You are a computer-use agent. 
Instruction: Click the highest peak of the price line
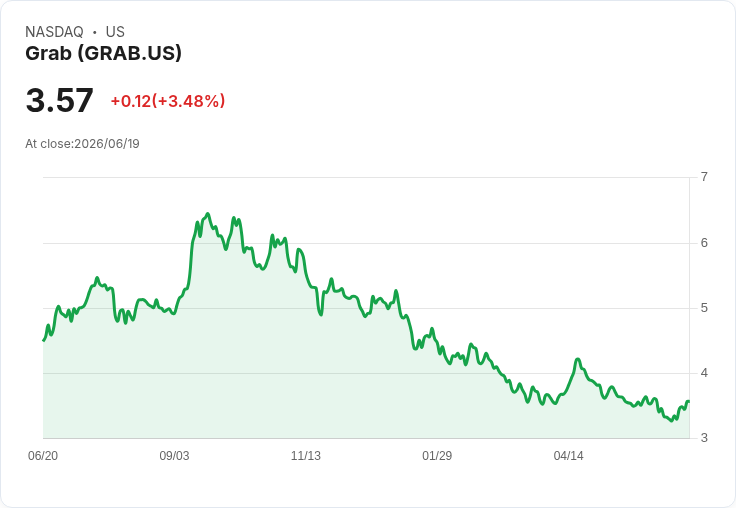click(208, 214)
